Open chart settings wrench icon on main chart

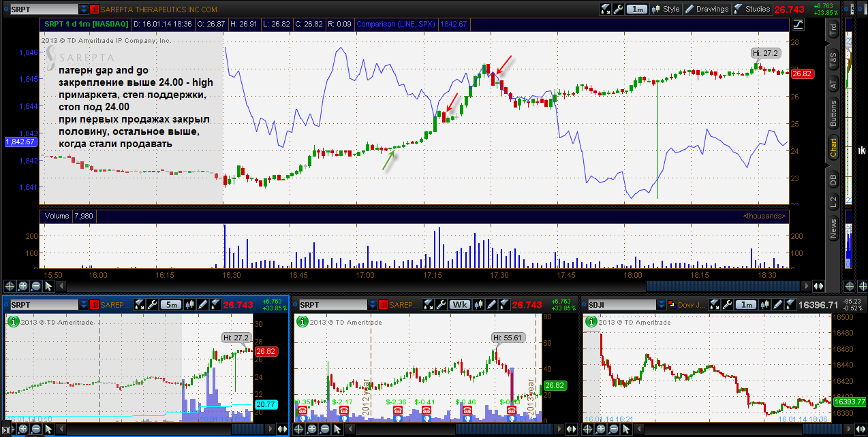click(x=619, y=10)
